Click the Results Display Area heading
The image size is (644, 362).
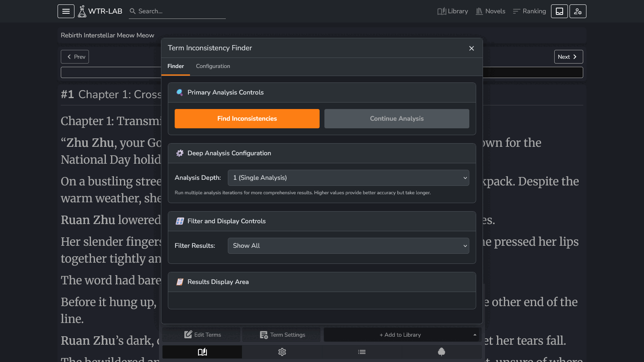tap(218, 282)
